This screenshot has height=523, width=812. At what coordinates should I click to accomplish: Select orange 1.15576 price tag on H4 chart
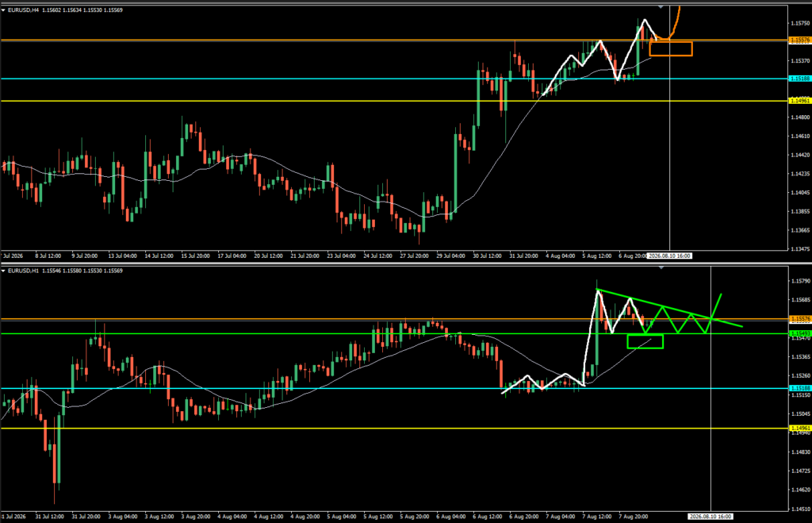[799, 40]
